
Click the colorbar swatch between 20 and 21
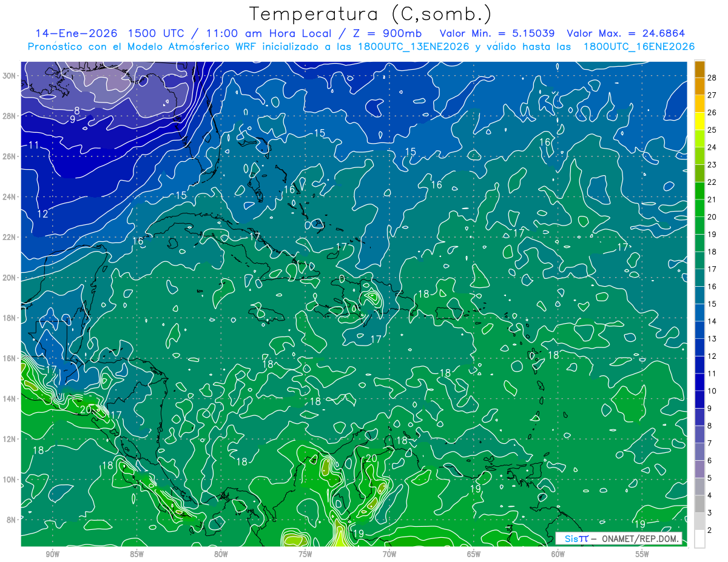tap(700, 208)
